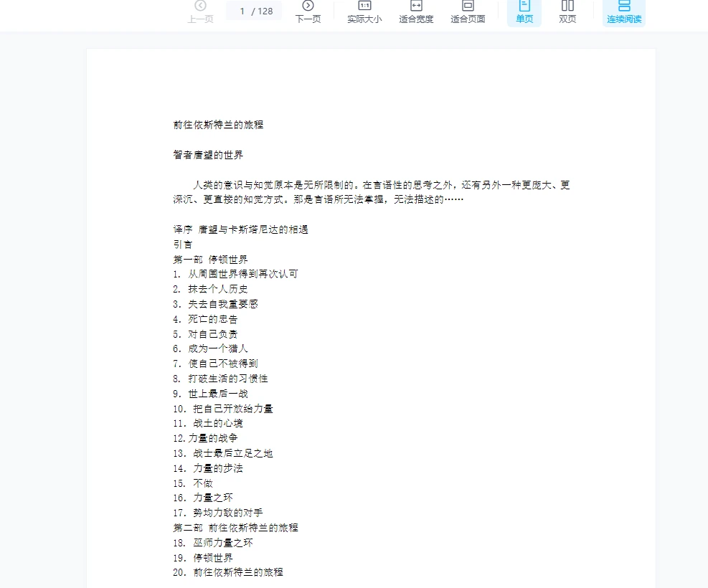Click chapter 13. 战士最后立足之地

point(223,453)
